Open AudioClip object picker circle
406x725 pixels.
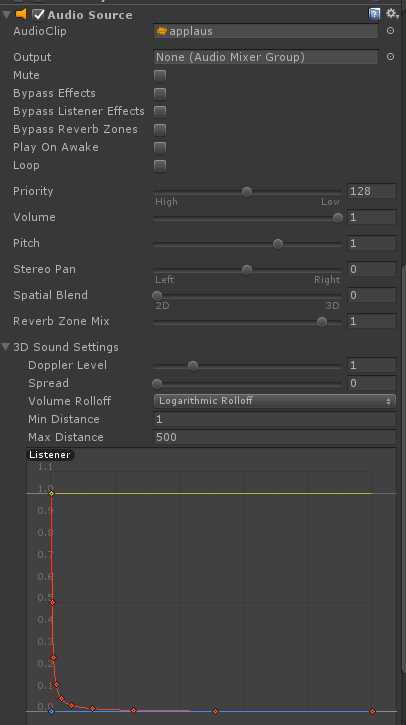[x=390, y=31]
